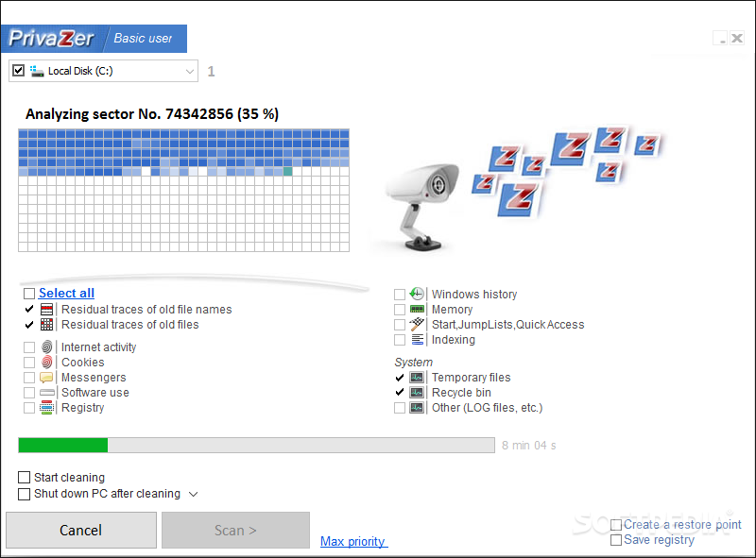Enable the Save registry checkbox
This screenshot has height=558, width=756.
(616, 540)
